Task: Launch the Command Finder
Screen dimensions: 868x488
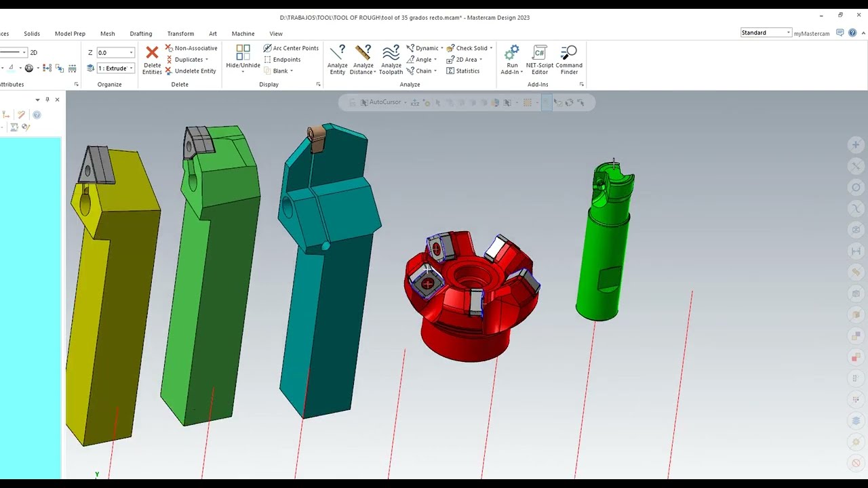Action: (x=569, y=60)
